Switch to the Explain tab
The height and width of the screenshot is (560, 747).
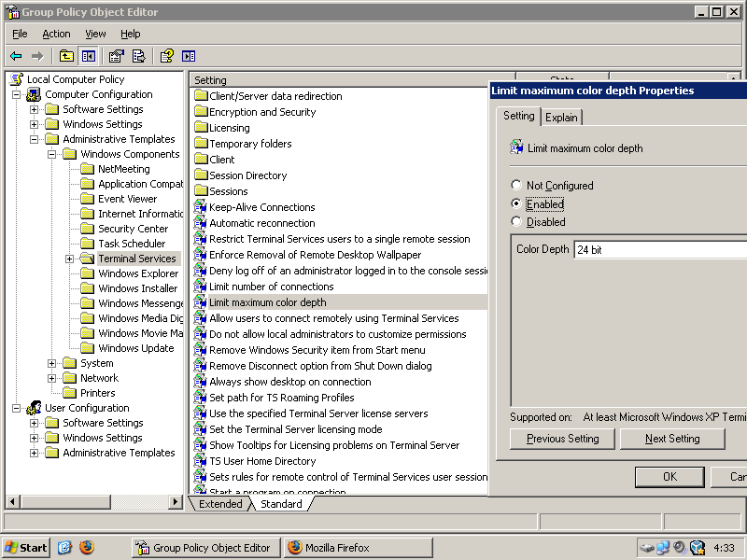click(561, 118)
